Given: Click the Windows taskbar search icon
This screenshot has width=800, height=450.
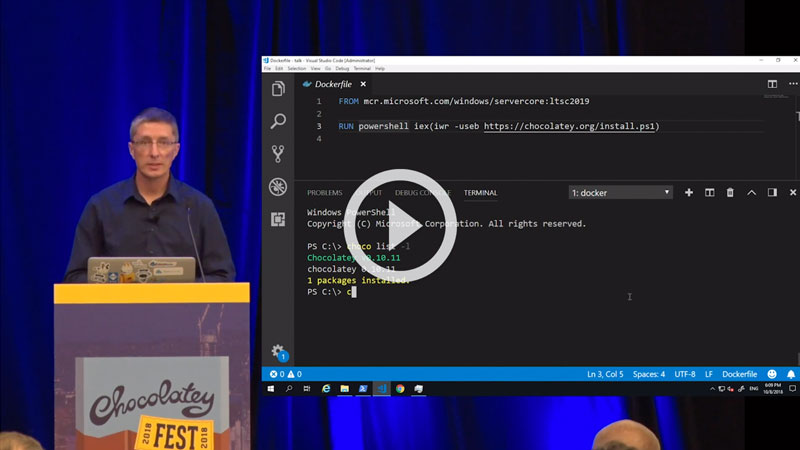Looking at the screenshot, I should coord(289,389).
